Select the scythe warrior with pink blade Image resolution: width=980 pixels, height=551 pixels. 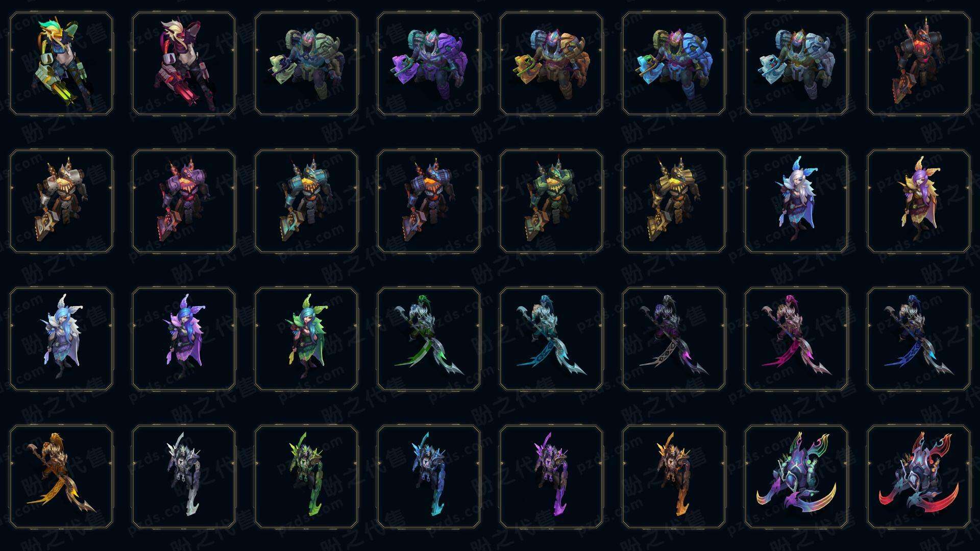pos(796,339)
